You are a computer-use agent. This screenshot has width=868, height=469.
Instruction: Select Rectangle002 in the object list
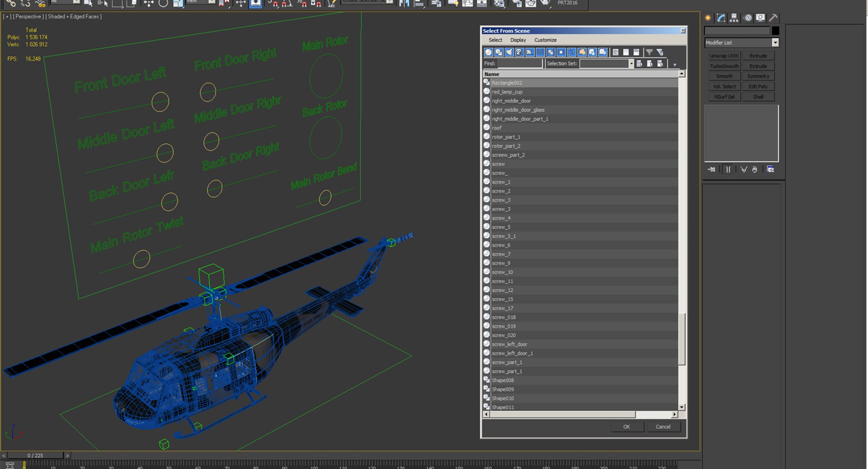[x=580, y=83]
